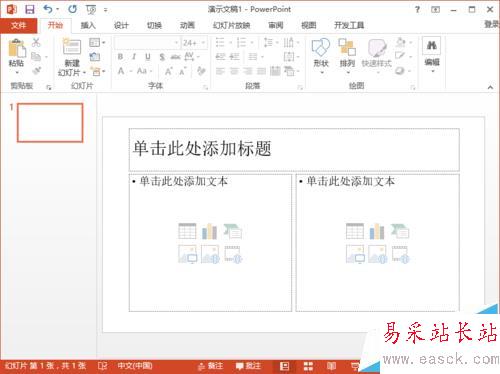The width and height of the screenshot is (500, 374).
Task: Select slide 1 thumbnail
Action: pos(50,123)
